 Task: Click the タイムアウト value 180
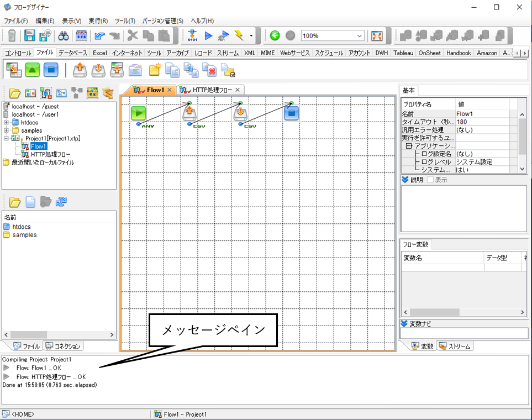[x=482, y=122]
